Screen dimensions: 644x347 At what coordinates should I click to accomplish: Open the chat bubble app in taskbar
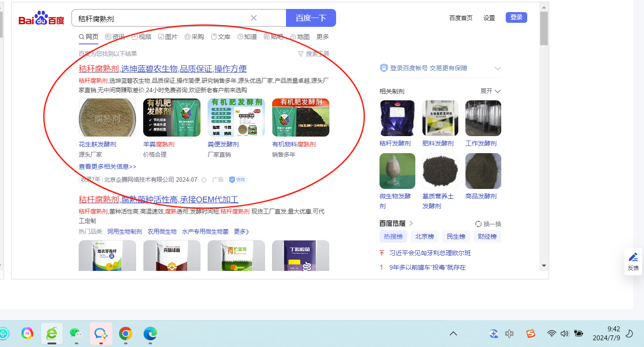coord(101,333)
